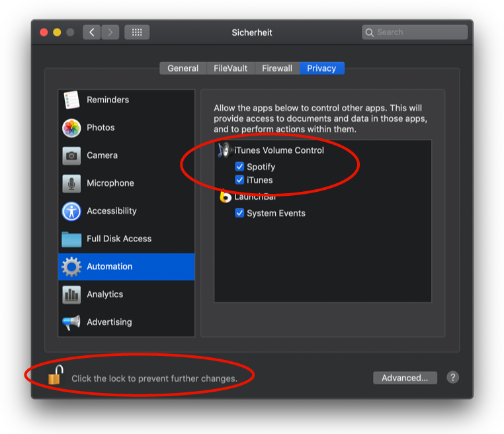Screen dimensions: 504x434
Task: Minimize the window with yellow button
Action: point(57,32)
